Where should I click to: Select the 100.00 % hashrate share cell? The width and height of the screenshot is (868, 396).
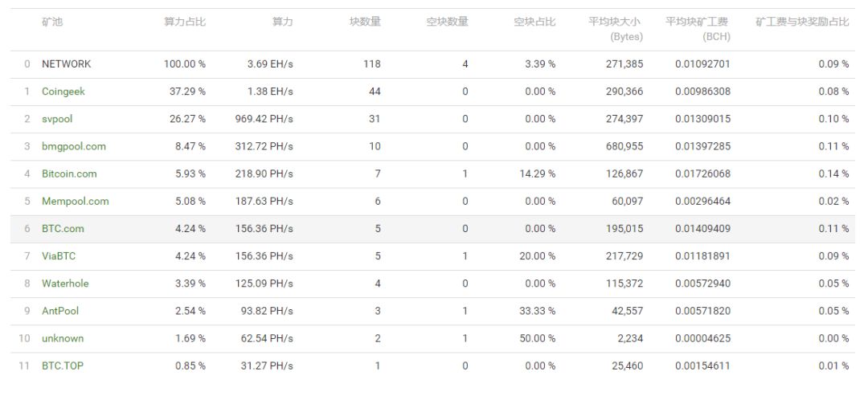[184, 64]
